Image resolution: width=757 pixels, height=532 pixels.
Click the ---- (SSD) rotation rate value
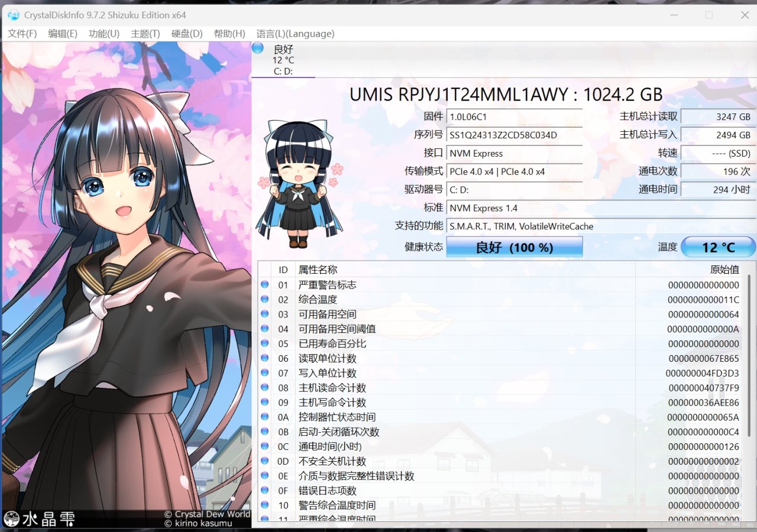click(x=719, y=153)
